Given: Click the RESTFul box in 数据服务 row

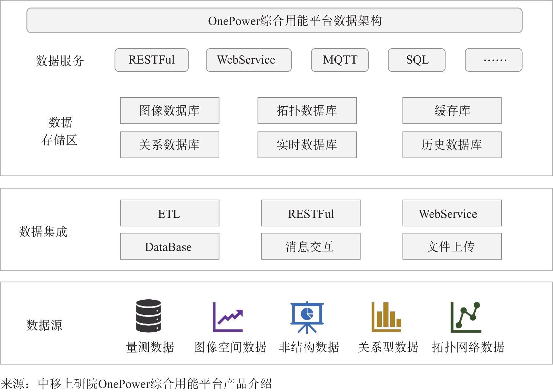Looking at the screenshot, I should point(151,60).
